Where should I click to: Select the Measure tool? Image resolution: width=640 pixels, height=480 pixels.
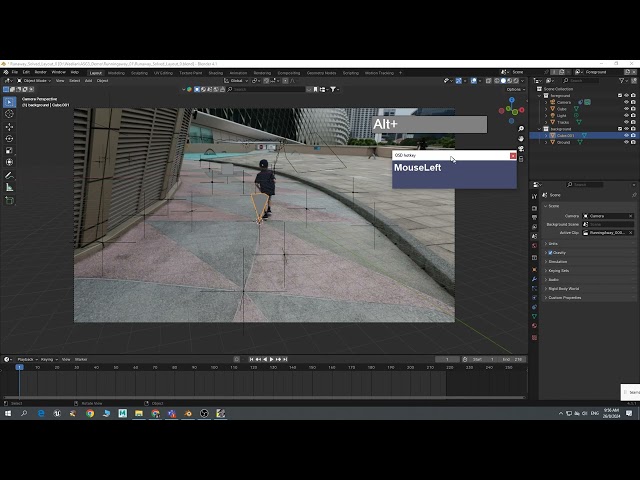pos(9,187)
